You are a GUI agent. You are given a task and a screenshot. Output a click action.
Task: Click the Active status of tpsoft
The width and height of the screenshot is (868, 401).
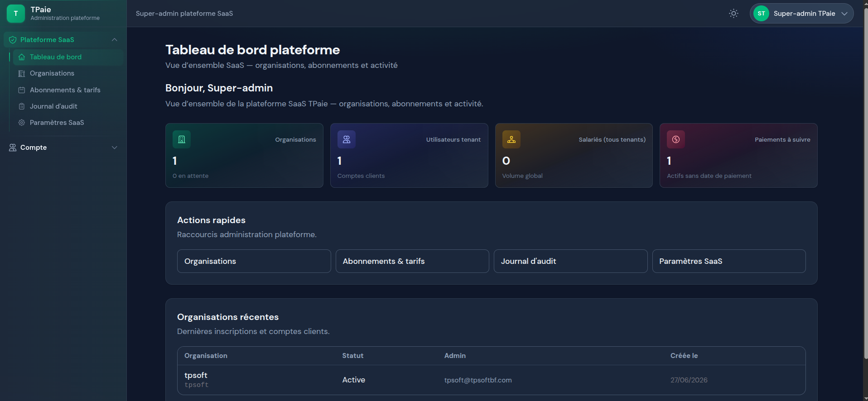coord(354,380)
